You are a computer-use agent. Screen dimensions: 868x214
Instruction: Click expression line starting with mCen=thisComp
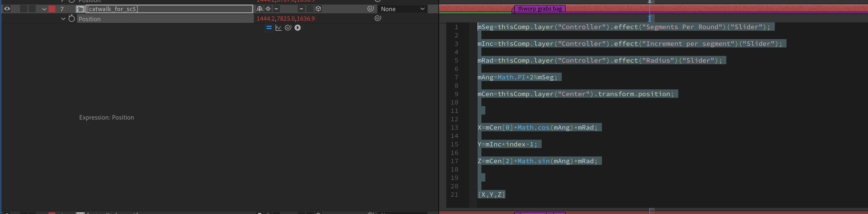[575, 94]
